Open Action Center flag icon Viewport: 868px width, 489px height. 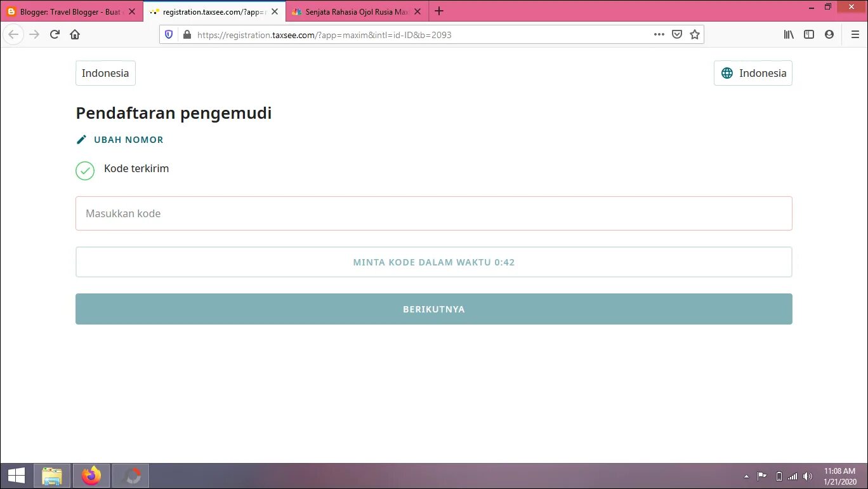762,476
